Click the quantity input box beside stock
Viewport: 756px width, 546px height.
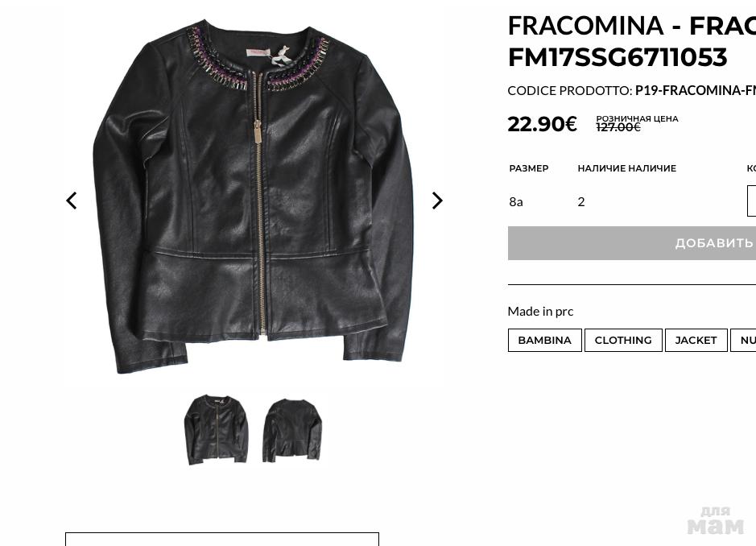click(752, 201)
